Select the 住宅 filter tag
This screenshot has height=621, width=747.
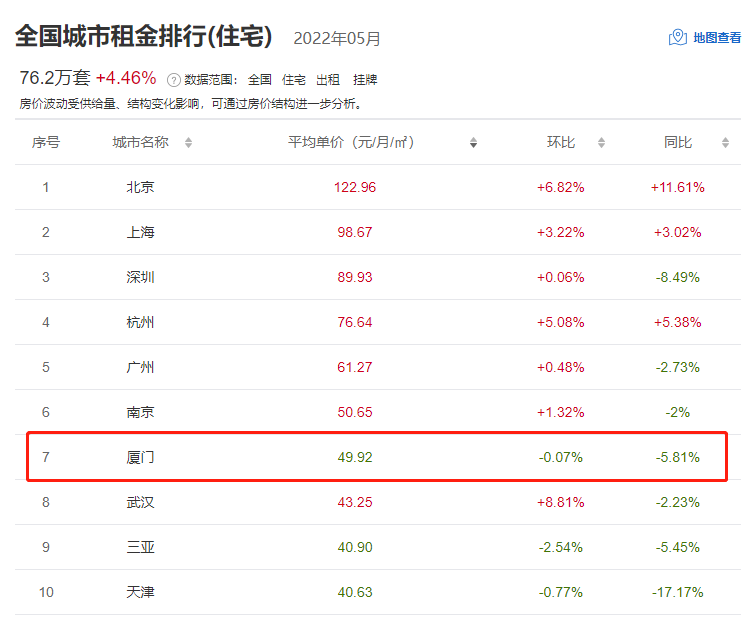pos(293,80)
